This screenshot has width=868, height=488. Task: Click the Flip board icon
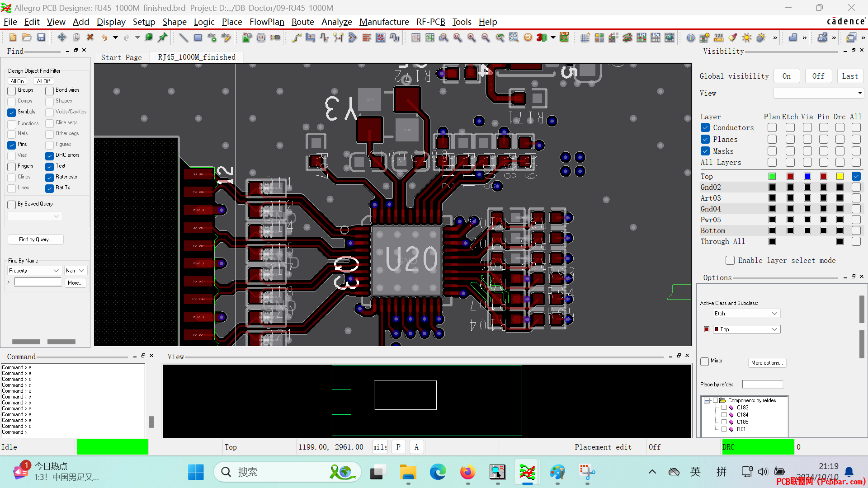(x=564, y=38)
